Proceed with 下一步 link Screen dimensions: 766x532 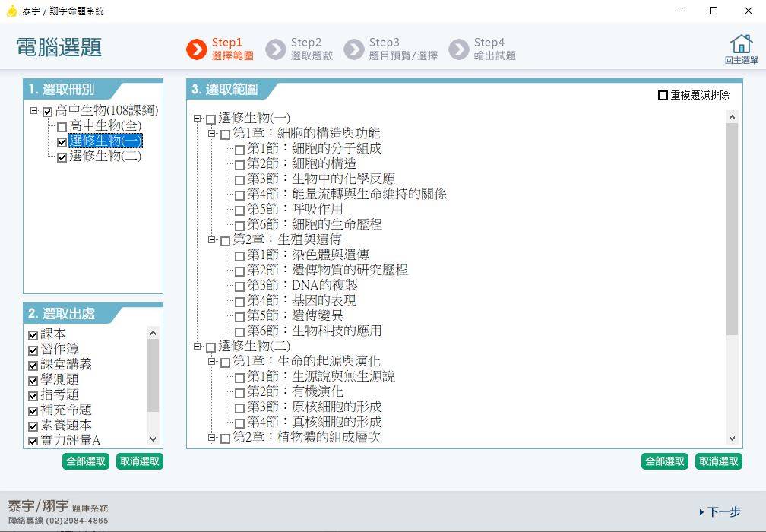720,512
